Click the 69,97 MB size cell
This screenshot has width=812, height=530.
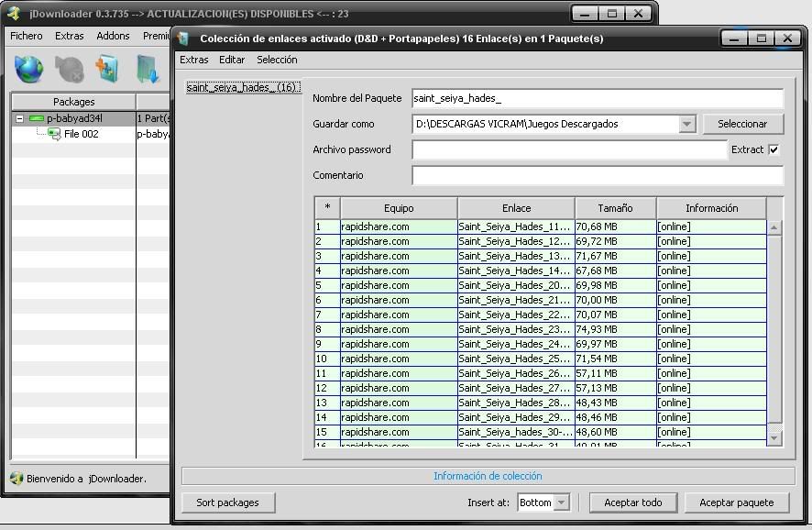[x=615, y=344]
